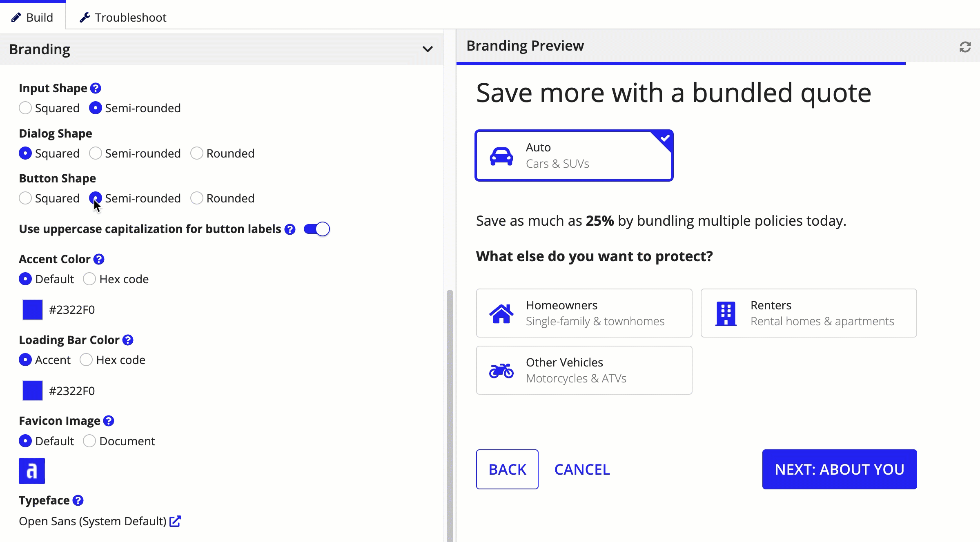
Task: Click the blue 'a' favicon image
Action: click(32, 471)
